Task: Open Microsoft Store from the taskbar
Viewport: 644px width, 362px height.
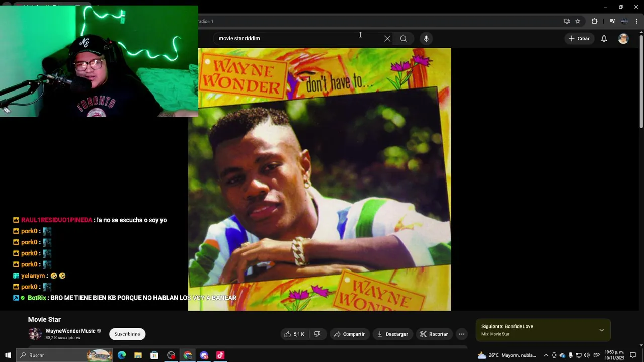Action: click(154, 355)
